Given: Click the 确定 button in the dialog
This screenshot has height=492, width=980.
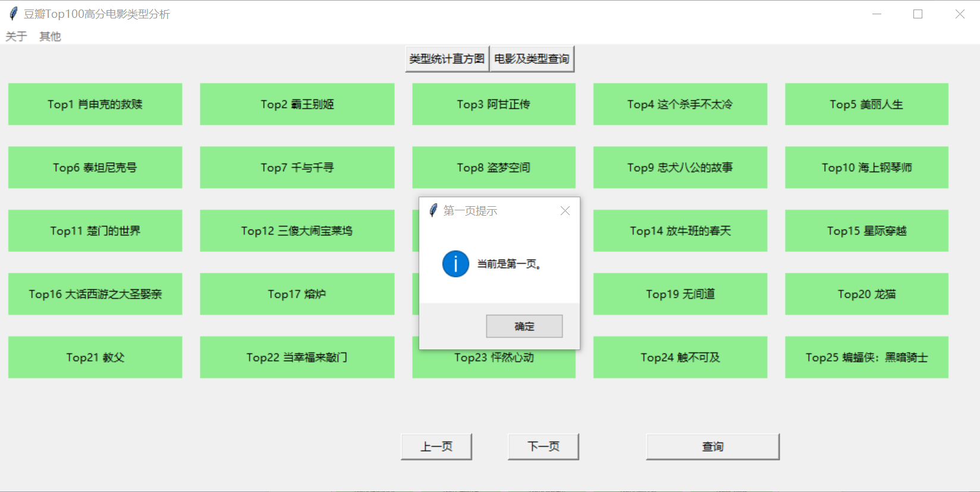Looking at the screenshot, I should 524,326.
